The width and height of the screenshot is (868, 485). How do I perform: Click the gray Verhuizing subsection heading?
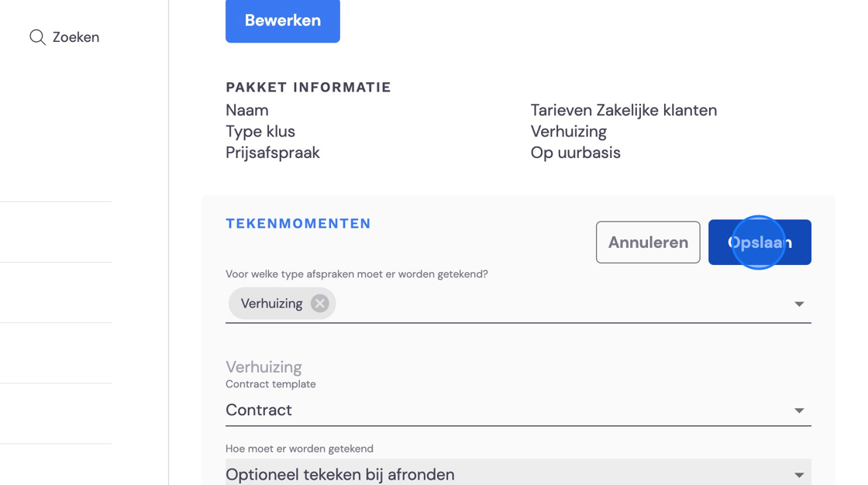tap(263, 366)
